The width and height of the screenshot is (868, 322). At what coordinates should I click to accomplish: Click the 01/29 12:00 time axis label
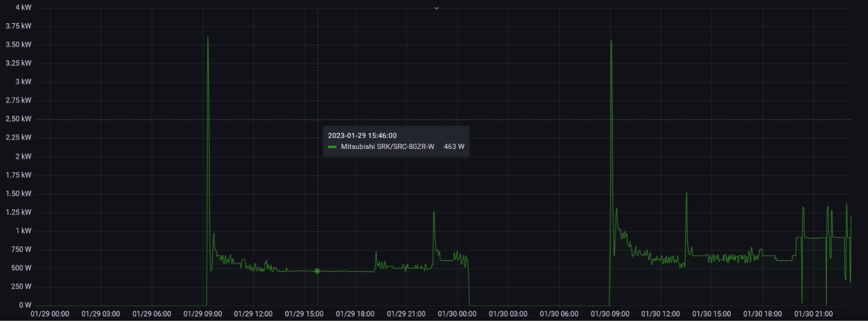254,314
